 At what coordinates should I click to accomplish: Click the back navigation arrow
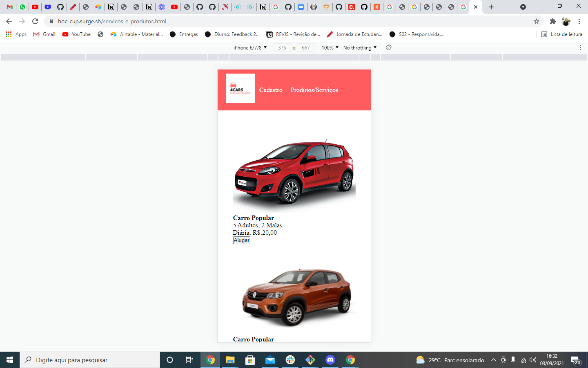[x=9, y=21]
